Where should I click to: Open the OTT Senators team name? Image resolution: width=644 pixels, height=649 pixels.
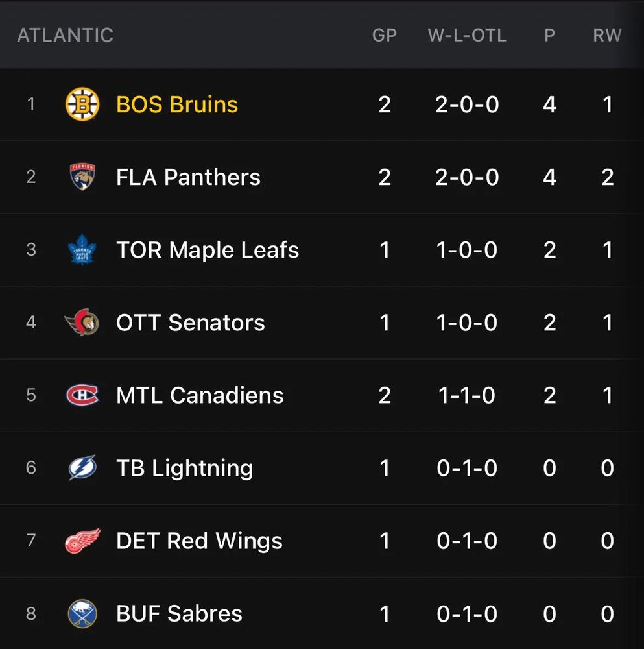coord(191,323)
